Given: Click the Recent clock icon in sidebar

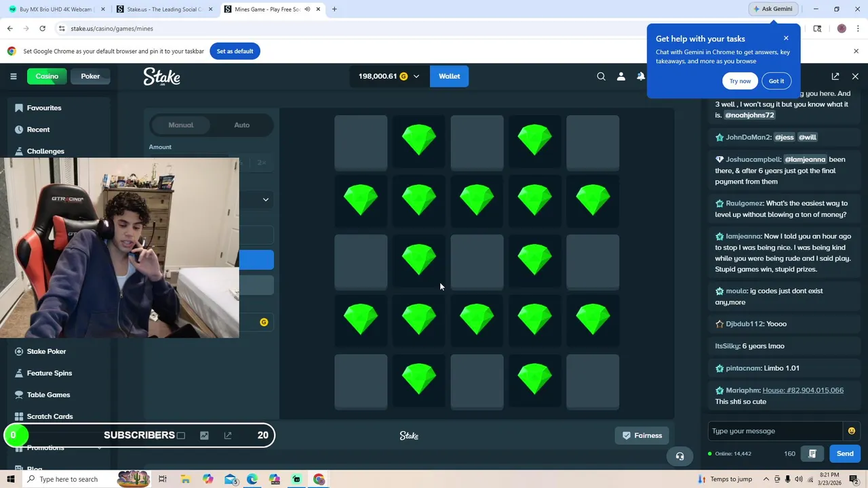Looking at the screenshot, I should (x=19, y=129).
